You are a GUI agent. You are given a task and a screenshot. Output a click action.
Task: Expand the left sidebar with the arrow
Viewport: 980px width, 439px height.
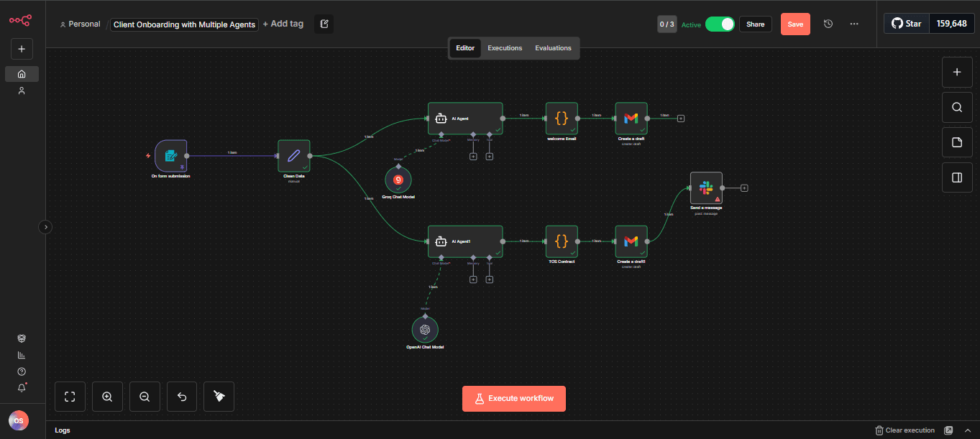(x=45, y=226)
